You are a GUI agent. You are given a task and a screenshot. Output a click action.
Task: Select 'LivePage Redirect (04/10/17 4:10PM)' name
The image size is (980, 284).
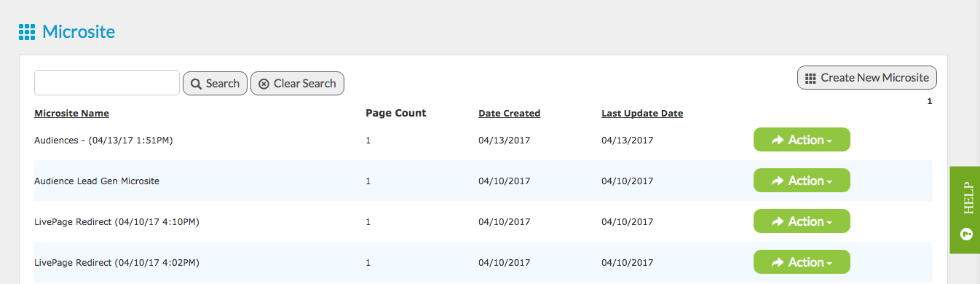coord(116,222)
